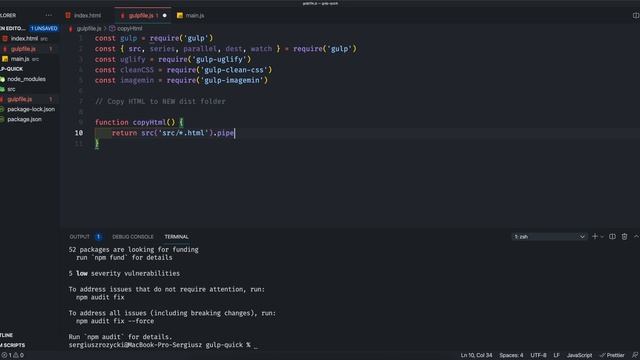Create a new terminal with plus icon
The height and width of the screenshot is (360, 640).
tap(595, 236)
